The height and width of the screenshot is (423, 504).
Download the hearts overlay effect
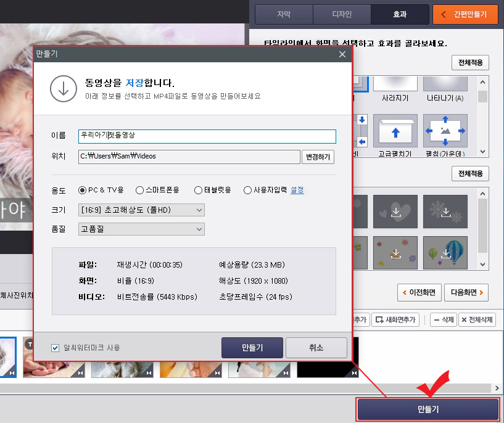tap(395, 212)
